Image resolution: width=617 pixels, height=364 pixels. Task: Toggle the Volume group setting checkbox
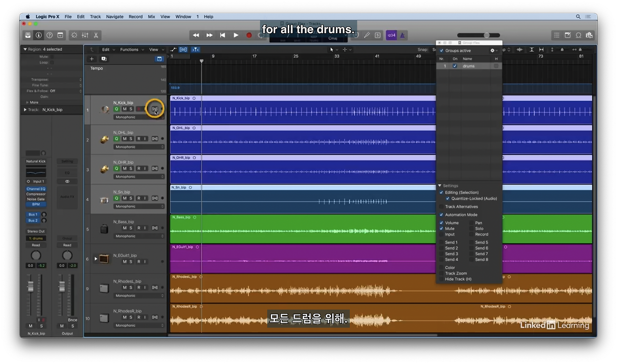click(441, 223)
